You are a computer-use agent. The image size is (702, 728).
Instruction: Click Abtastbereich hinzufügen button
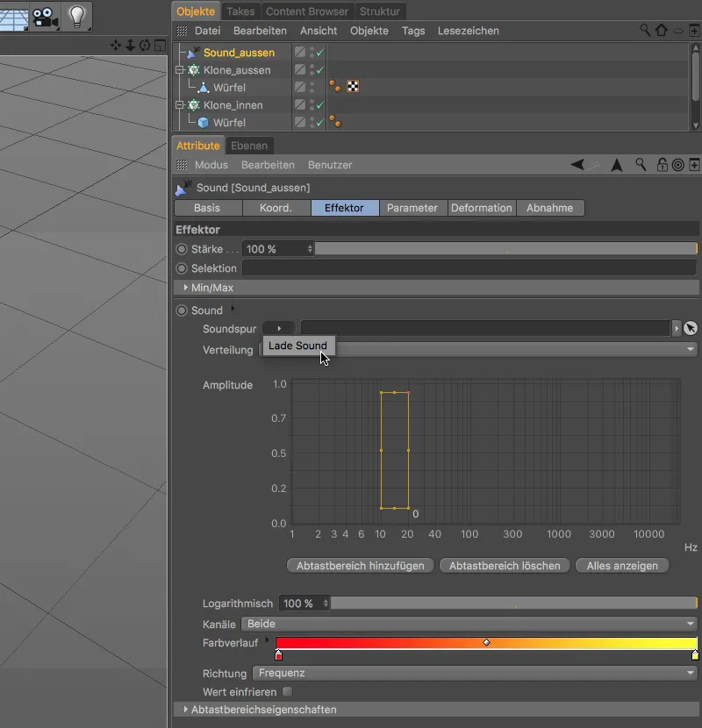(361, 566)
